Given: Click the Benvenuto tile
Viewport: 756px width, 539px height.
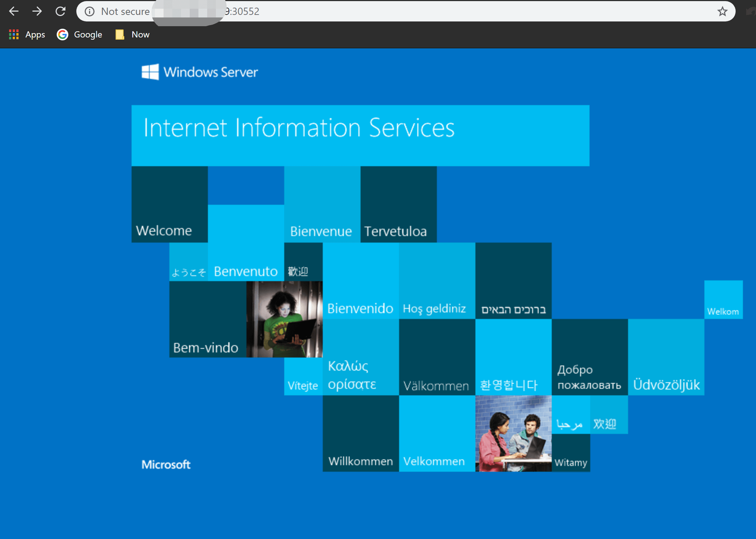Looking at the screenshot, I should tap(246, 243).
